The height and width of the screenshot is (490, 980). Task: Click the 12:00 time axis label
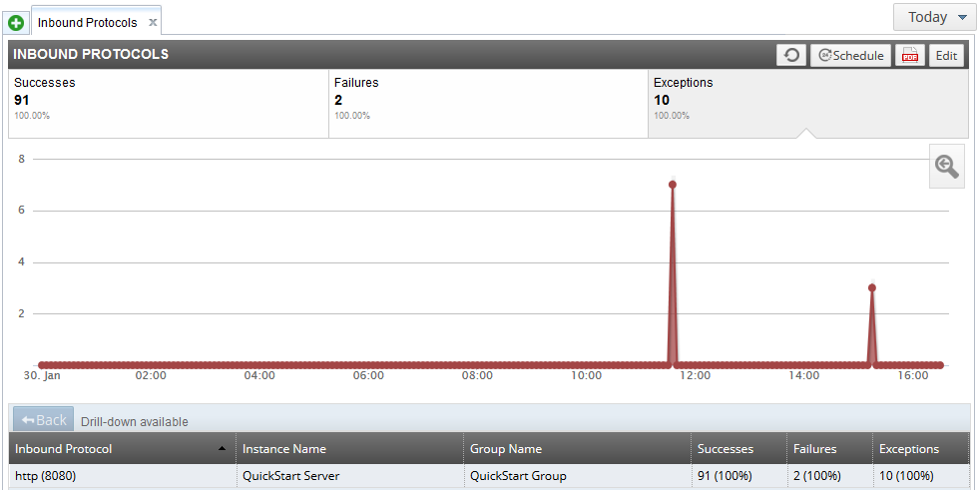point(695,375)
